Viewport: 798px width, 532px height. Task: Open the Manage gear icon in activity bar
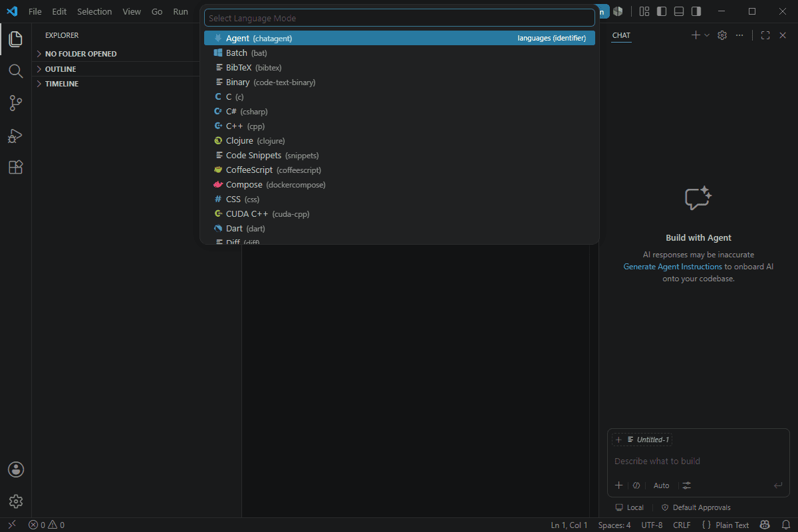(x=16, y=501)
